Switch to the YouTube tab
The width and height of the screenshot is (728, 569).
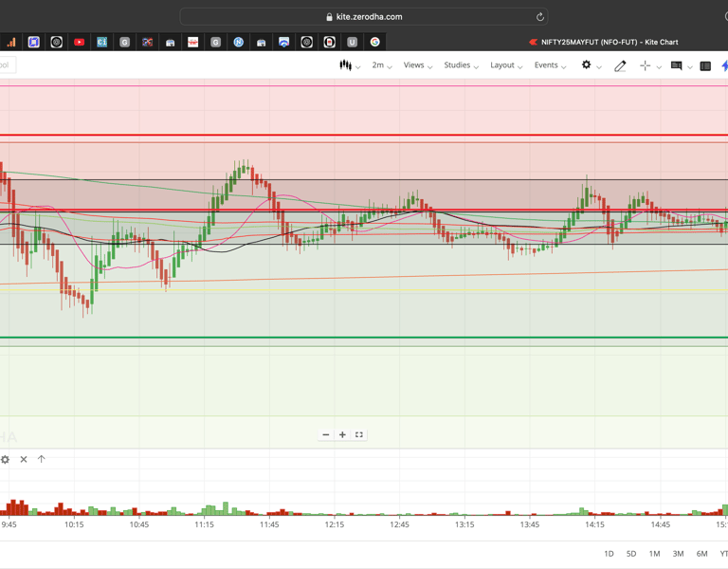[79, 43]
